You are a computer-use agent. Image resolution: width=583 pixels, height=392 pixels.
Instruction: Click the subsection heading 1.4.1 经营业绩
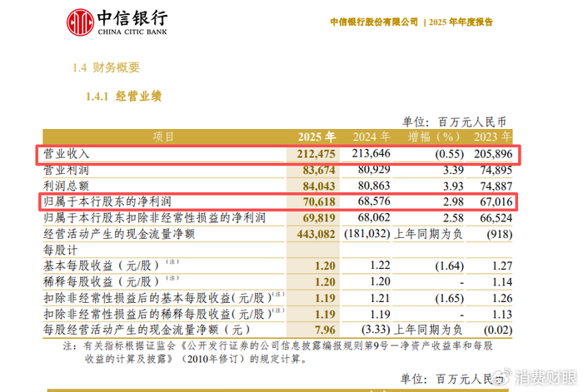point(124,97)
